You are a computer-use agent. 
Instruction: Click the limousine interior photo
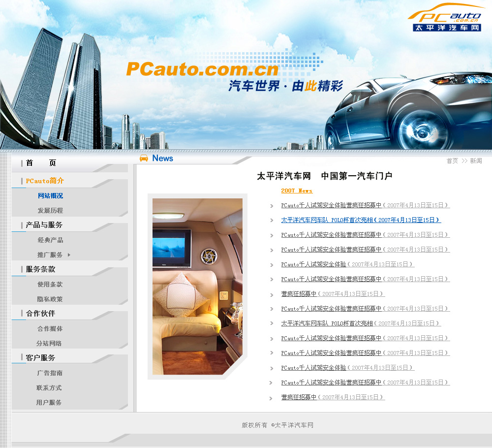click(197, 287)
